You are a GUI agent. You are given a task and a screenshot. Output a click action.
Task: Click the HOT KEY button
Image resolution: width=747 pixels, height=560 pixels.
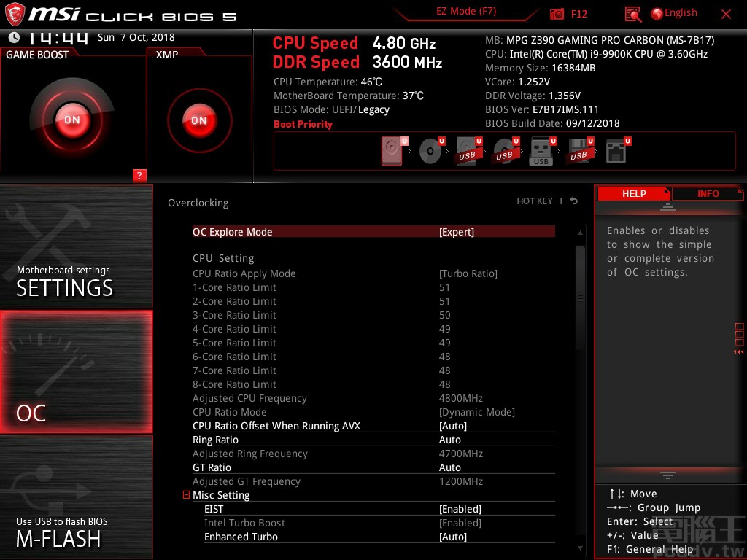tap(535, 201)
